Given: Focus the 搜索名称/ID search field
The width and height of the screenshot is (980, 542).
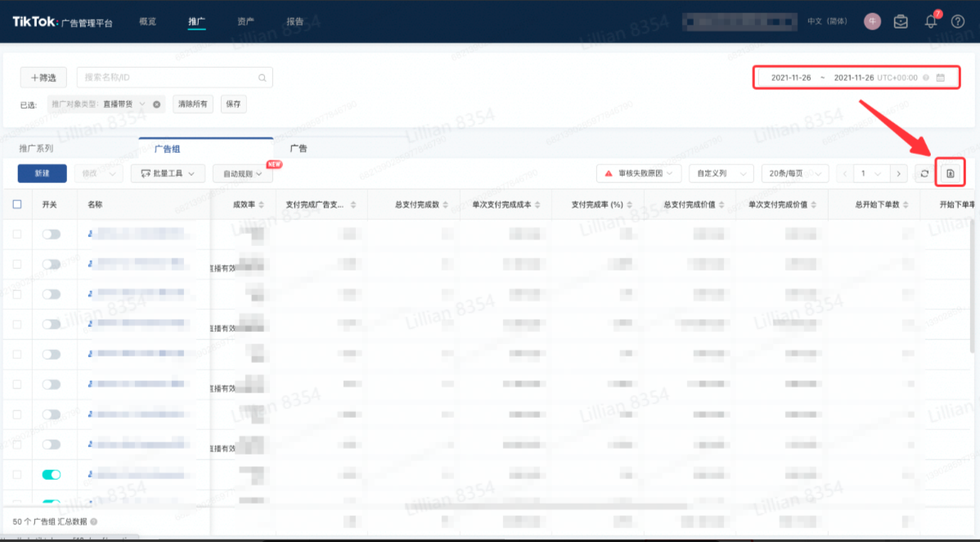Looking at the screenshot, I should tap(168, 78).
